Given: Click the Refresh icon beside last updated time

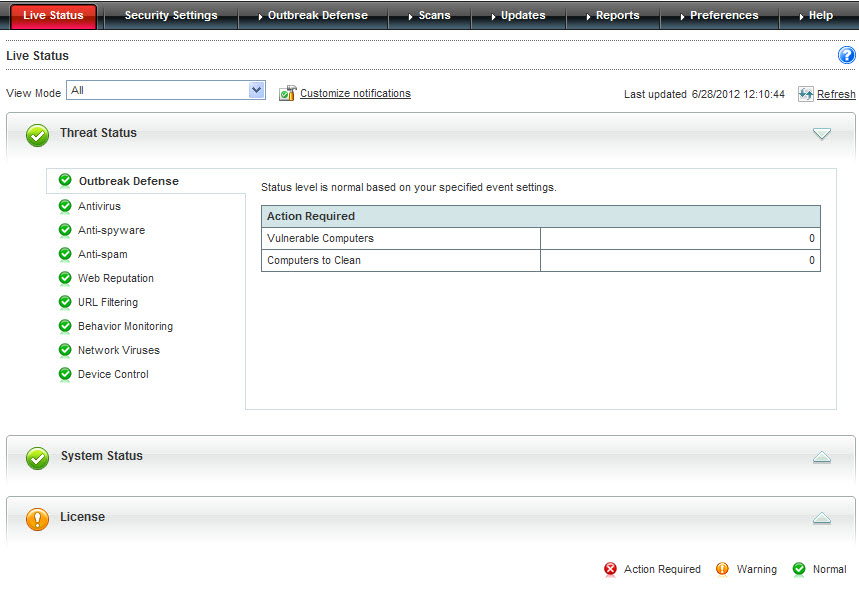Looking at the screenshot, I should click(805, 94).
